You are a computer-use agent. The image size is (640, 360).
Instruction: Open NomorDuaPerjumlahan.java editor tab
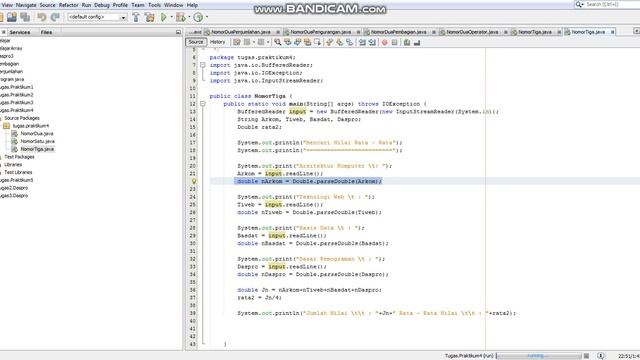click(x=241, y=32)
